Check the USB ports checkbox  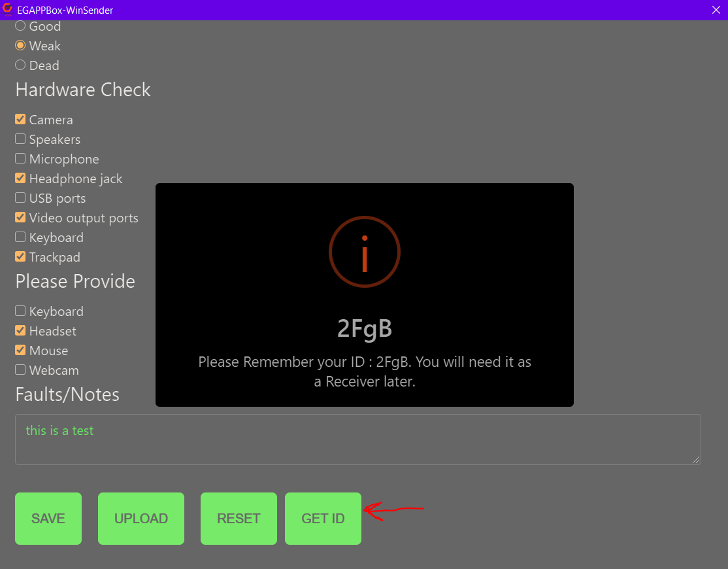(20, 198)
